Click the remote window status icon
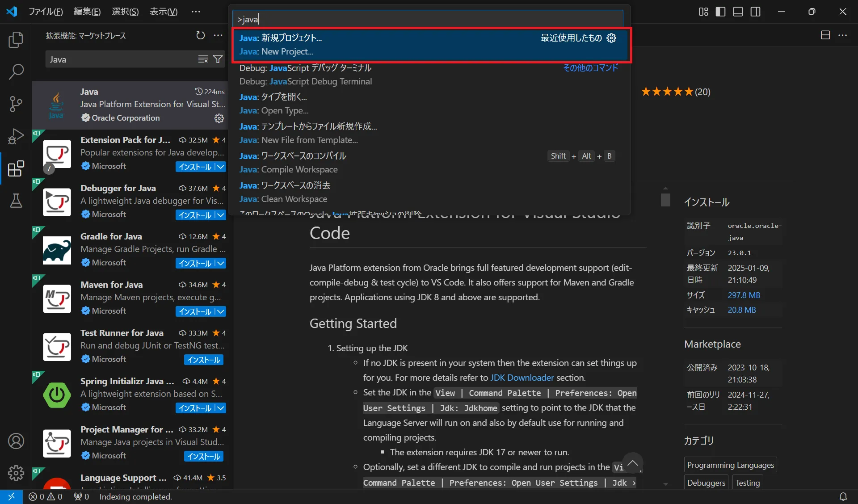Screen dimensions: 858x504 (x=12, y=496)
